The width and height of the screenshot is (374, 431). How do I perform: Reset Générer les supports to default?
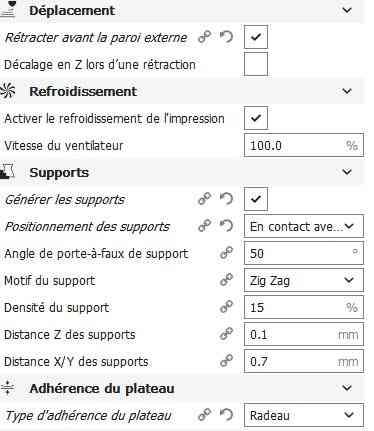226,199
